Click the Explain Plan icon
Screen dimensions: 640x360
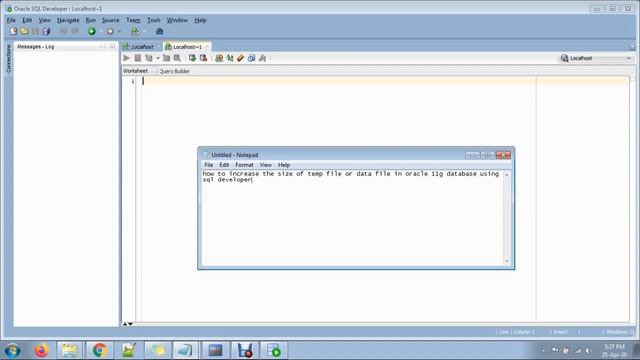click(x=149, y=58)
